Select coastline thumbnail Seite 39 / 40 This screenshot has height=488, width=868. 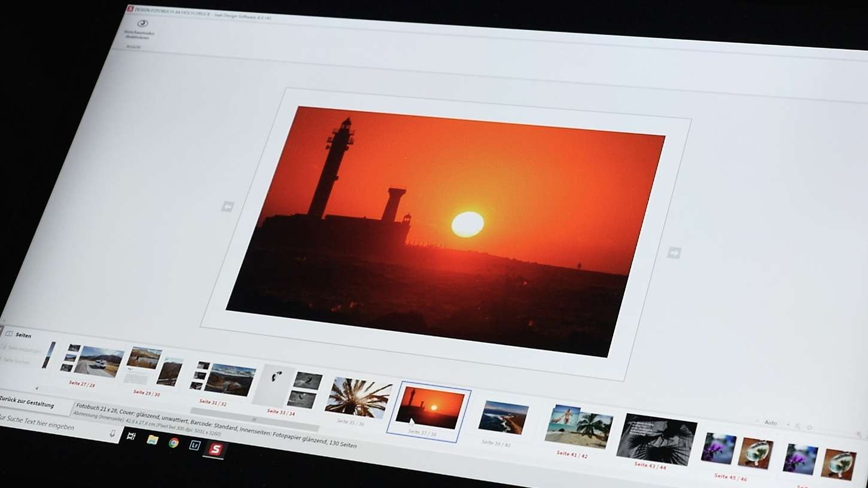tap(503, 417)
